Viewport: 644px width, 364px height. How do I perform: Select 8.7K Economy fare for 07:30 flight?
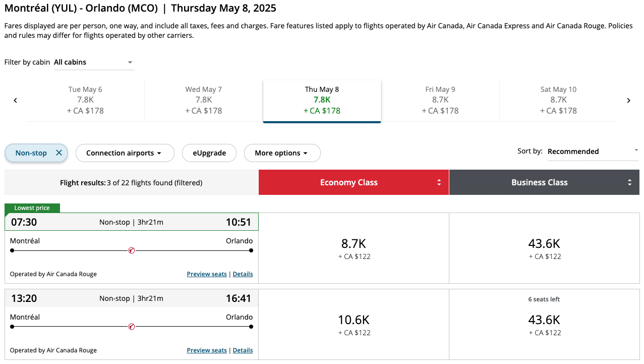[x=354, y=248]
